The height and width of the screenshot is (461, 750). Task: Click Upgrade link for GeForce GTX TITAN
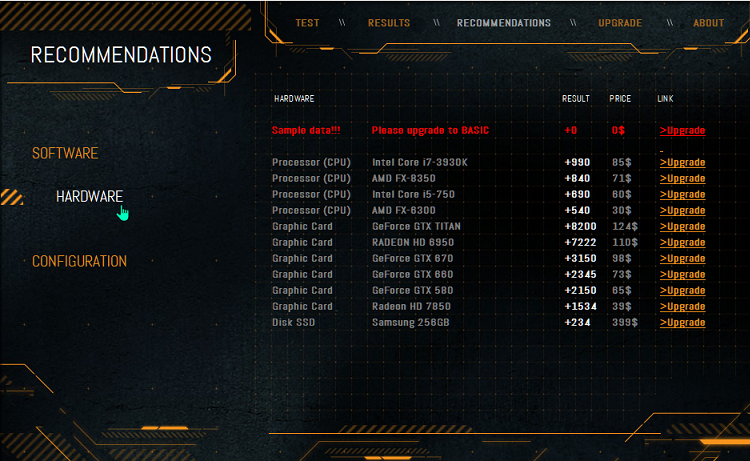coord(682,226)
